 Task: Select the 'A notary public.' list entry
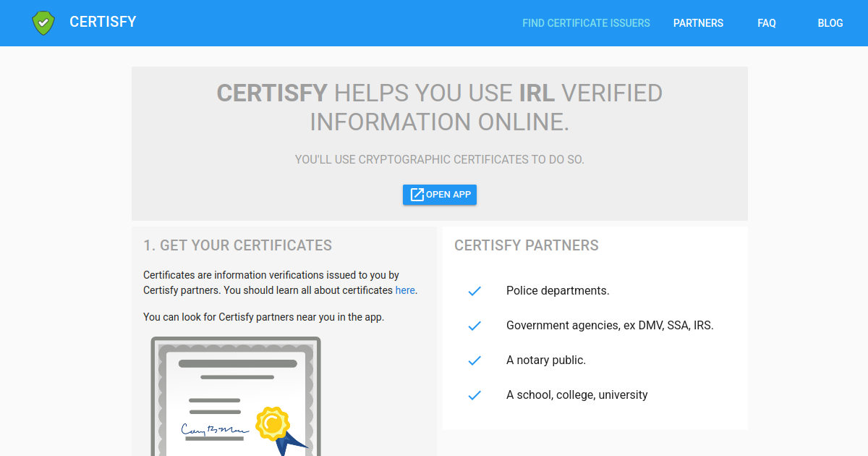pos(546,360)
